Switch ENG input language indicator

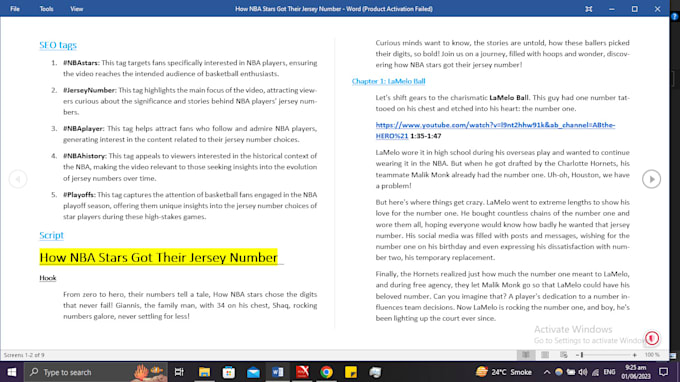click(609, 372)
